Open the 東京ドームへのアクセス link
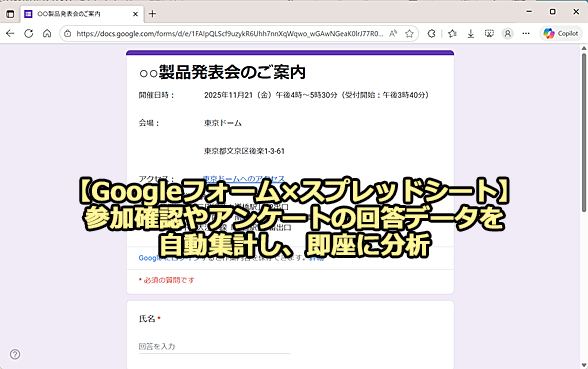 (x=244, y=179)
